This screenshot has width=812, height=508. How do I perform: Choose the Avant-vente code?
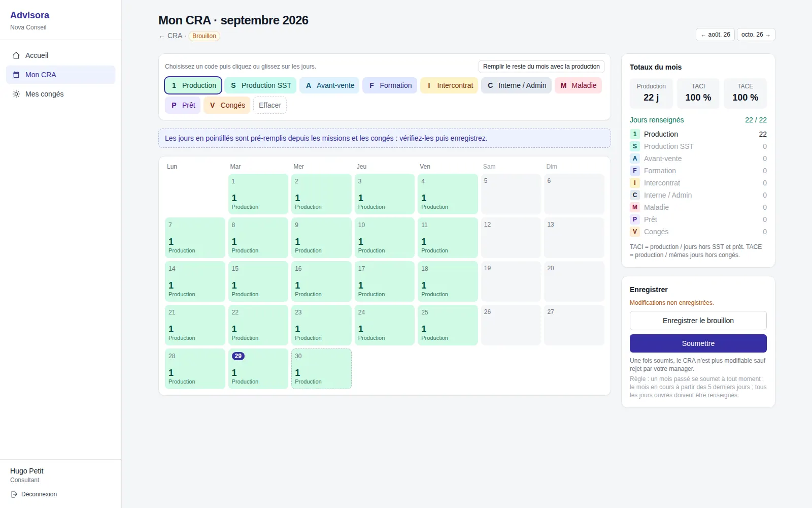329,85
